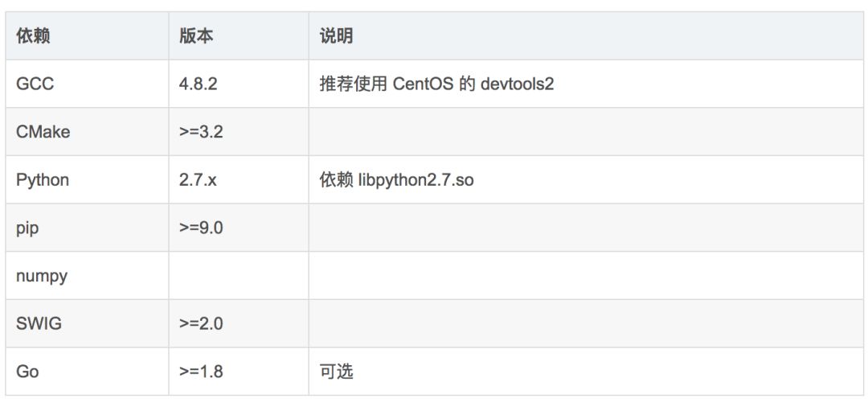
Task: Select the CMake dependency cell
Action: click(x=43, y=132)
